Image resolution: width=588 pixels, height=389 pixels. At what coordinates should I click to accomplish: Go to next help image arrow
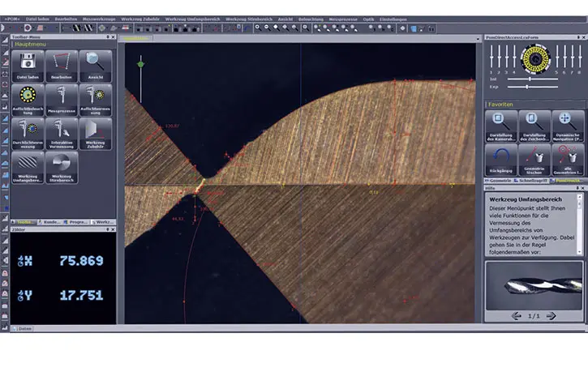tap(553, 314)
